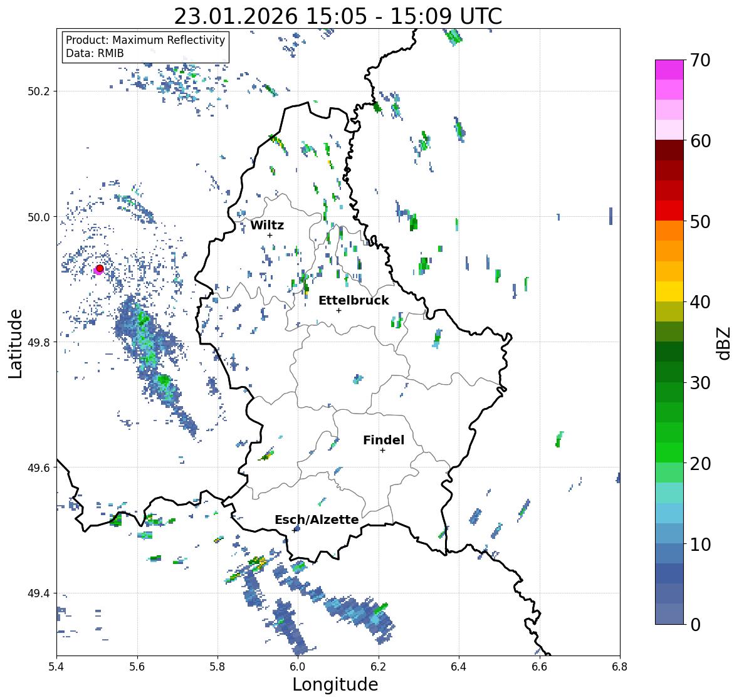Screen dimensions: 739x700
Task: Click the colorbar tick label 30
Action: pyautogui.click(x=700, y=383)
